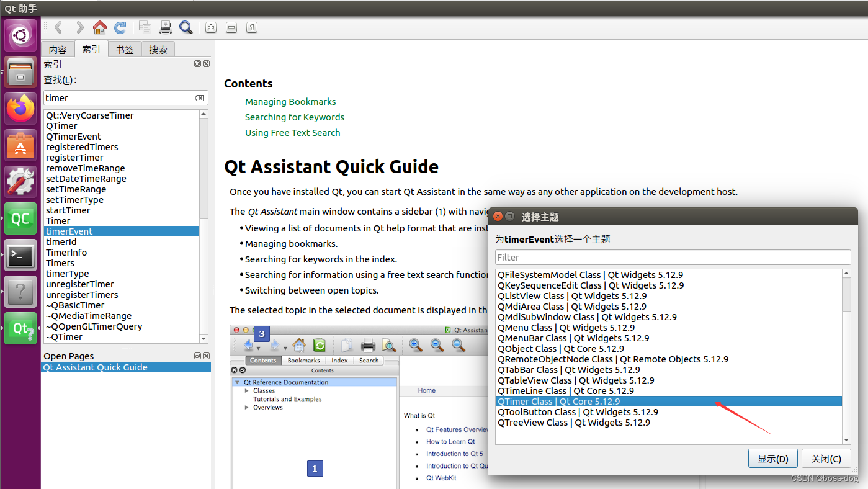Click the copy pages toolbar icon

[145, 27]
